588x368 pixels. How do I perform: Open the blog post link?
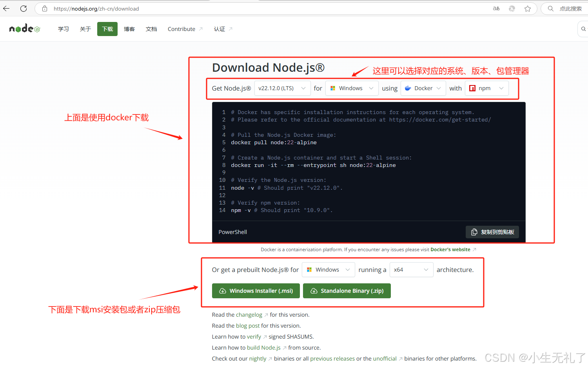[248, 326]
